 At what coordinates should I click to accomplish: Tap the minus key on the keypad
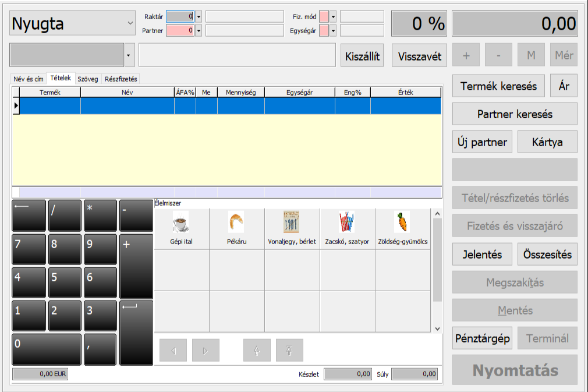coord(136,216)
